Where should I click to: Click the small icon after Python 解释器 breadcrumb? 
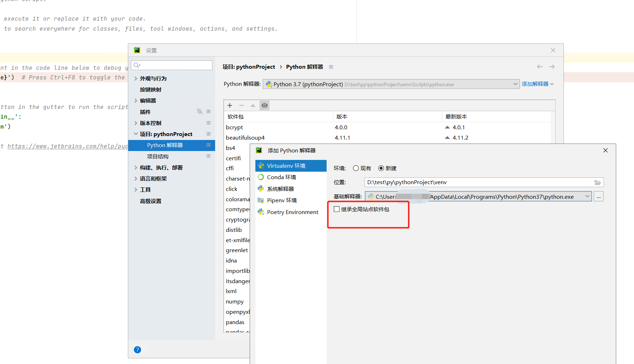click(x=331, y=67)
